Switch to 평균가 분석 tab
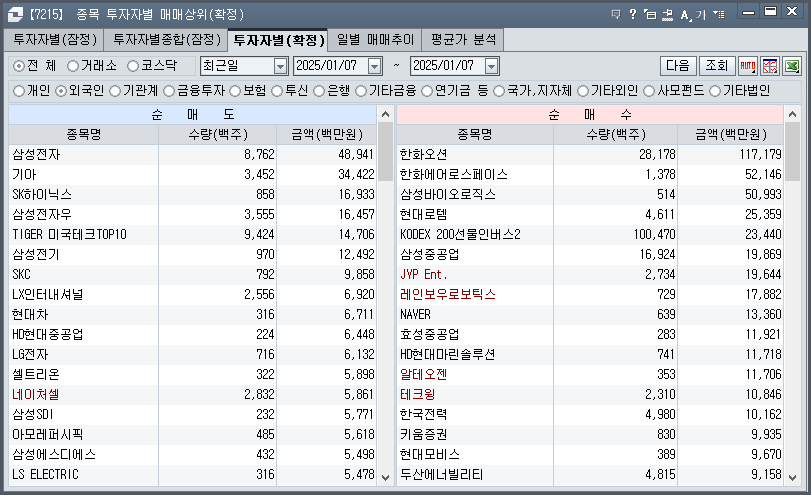811x495 pixels. [x=463, y=40]
